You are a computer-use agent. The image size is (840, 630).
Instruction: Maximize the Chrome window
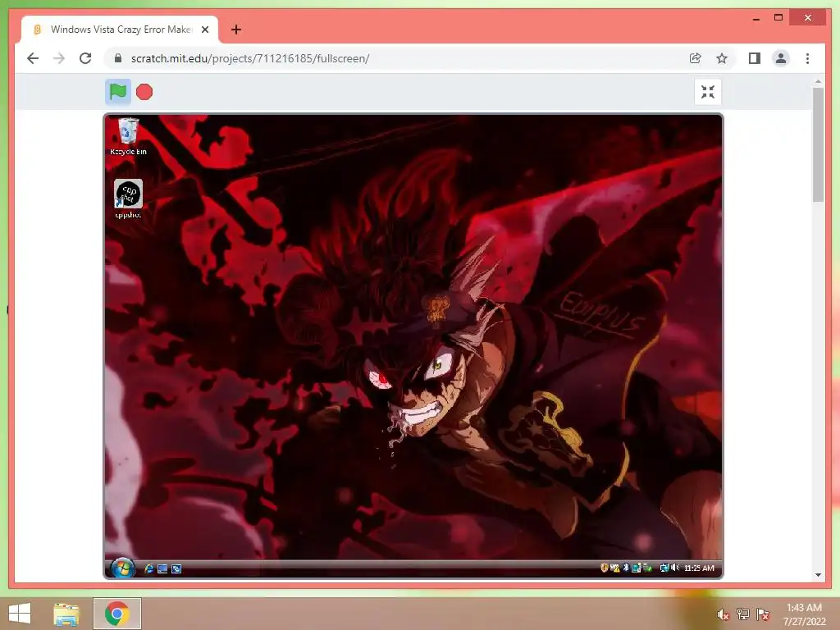(778, 18)
